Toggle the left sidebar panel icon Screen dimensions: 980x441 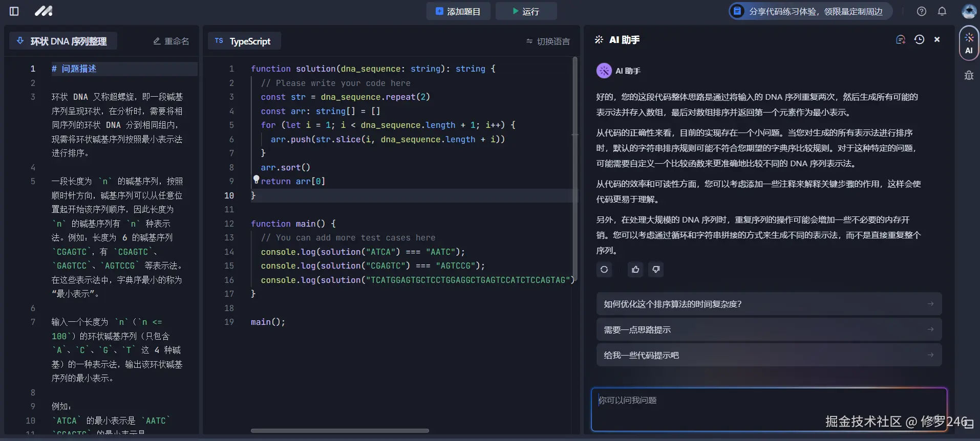pyautogui.click(x=14, y=11)
